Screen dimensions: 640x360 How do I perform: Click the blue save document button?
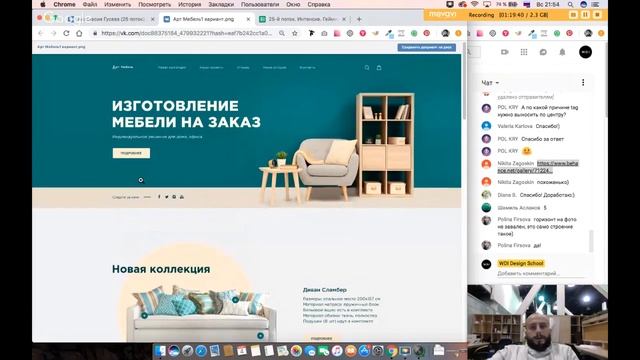tap(427, 47)
